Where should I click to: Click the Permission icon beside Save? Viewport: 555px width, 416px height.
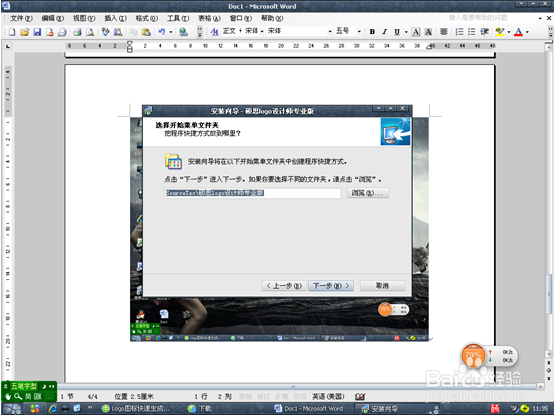(x=50, y=32)
